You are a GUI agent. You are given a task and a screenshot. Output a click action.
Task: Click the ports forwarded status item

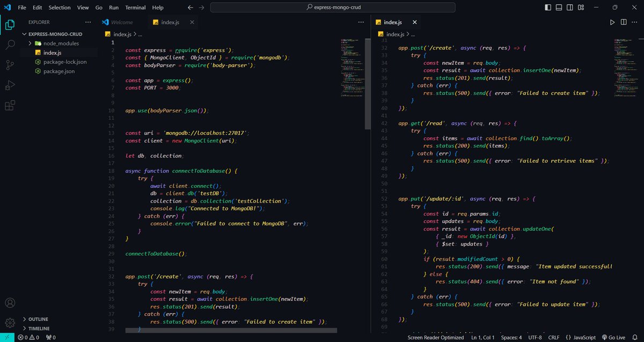click(x=51, y=337)
